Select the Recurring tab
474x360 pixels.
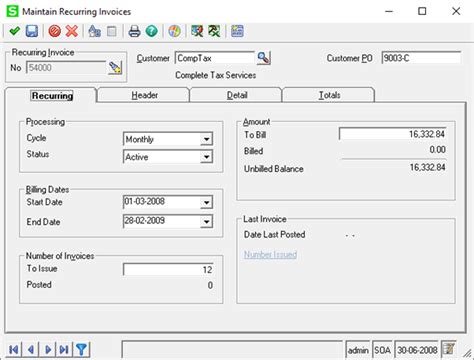click(x=52, y=96)
